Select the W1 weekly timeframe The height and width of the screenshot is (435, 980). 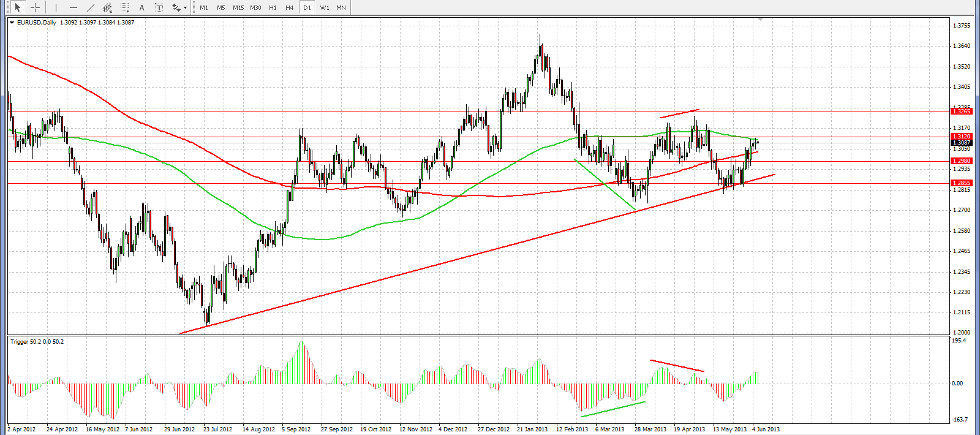point(325,7)
